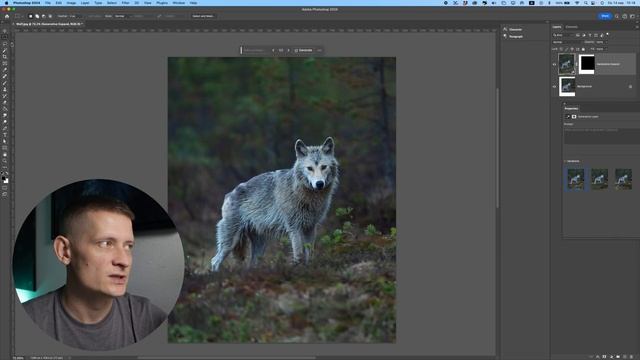
Task: Select the Path Selection tool
Action: [x=5, y=141]
